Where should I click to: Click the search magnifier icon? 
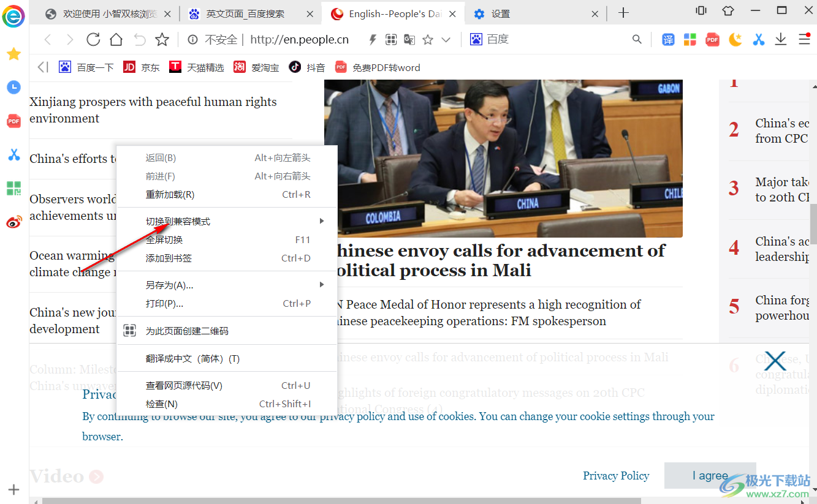[637, 40]
